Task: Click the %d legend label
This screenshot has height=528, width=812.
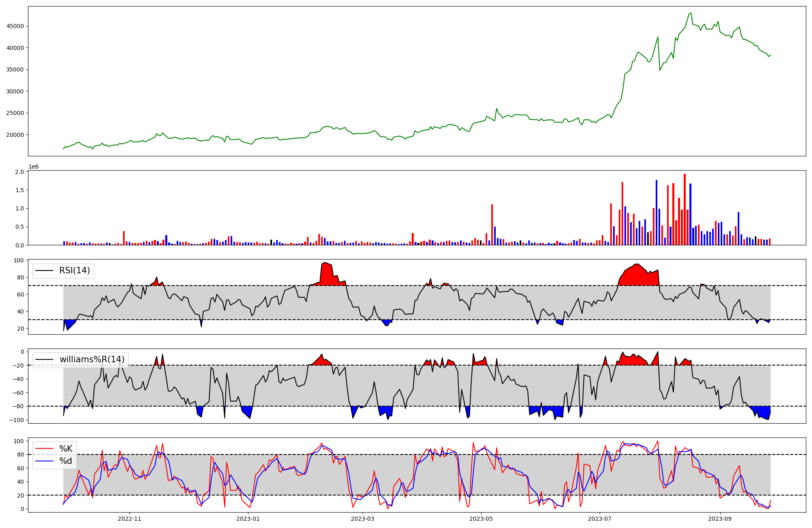Action: pyautogui.click(x=66, y=461)
